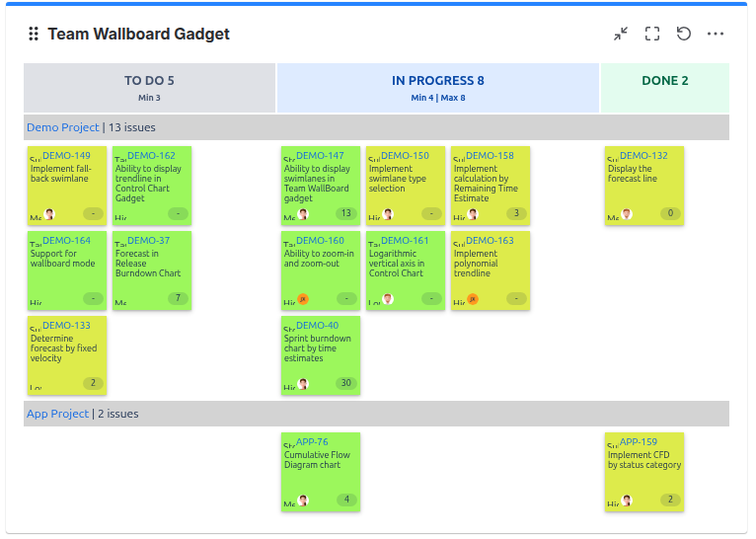Click the 'Team Wallboard Gadget' title
Image resolution: width=756 pixels, height=539 pixels.
click(138, 34)
